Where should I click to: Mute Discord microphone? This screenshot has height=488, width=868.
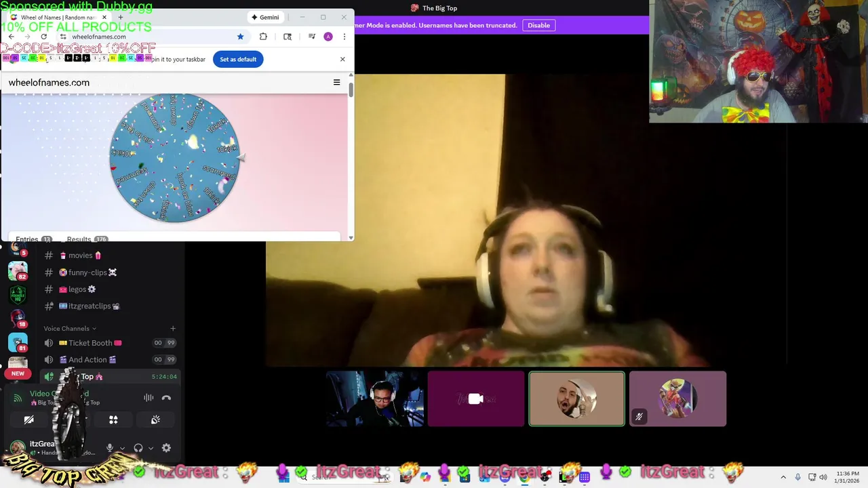[109, 448]
